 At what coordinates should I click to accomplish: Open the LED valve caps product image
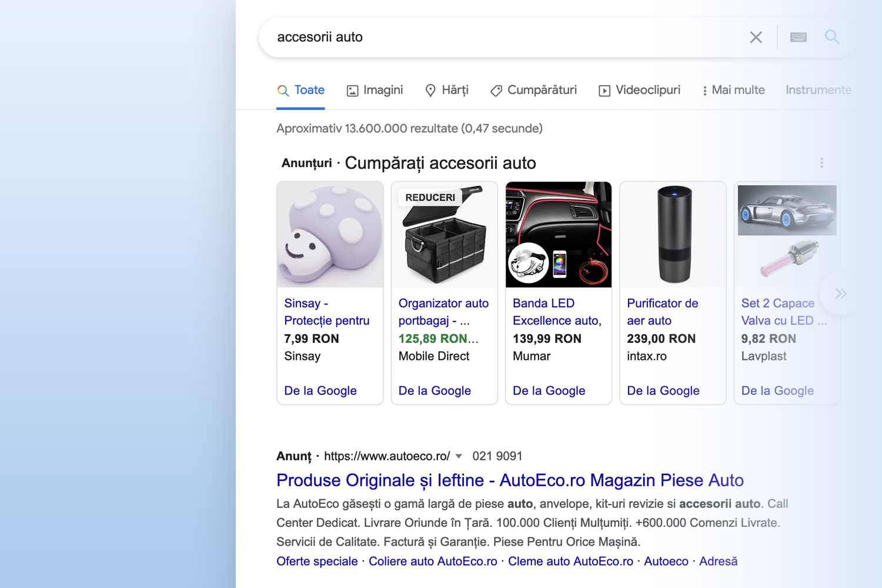(787, 235)
